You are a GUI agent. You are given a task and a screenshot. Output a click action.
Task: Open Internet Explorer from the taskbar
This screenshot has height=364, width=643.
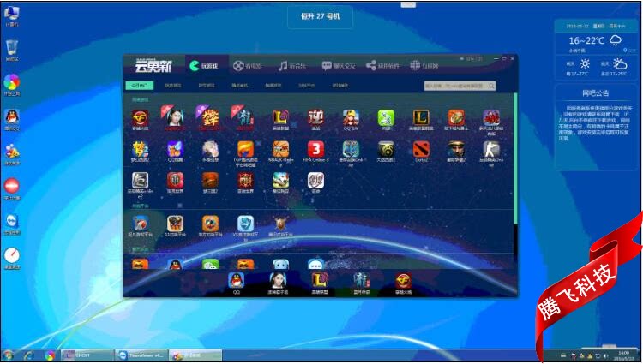[x=28, y=355]
